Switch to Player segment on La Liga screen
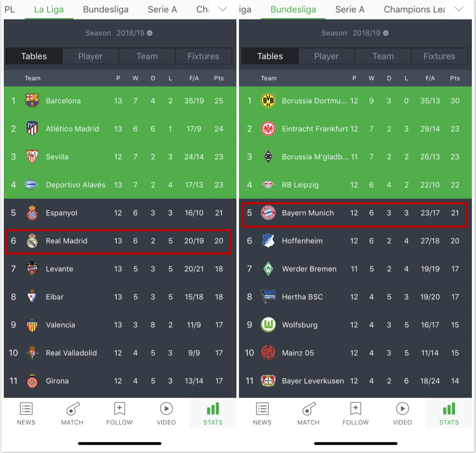The height and width of the screenshot is (453, 476). tap(90, 56)
